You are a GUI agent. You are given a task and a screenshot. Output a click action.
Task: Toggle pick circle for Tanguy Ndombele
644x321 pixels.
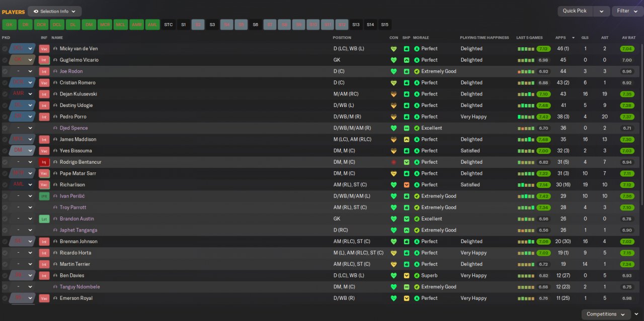pos(5,287)
